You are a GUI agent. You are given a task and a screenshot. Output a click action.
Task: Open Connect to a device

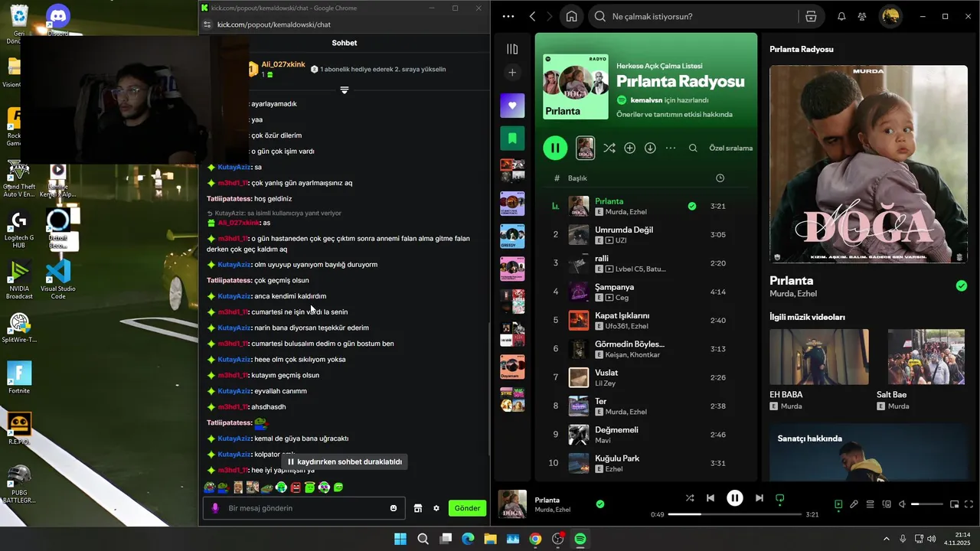click(x=887, y=504)
